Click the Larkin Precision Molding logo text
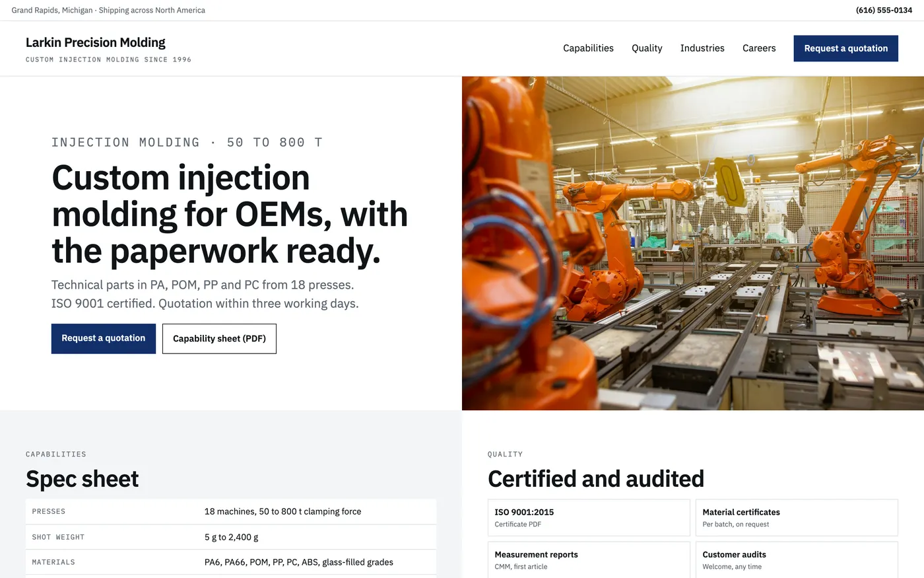Screen dimensions: 924x578 point(96,42)
